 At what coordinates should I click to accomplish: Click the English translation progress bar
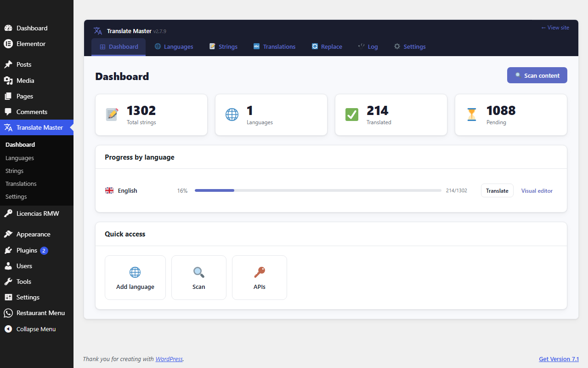(318, 190)
